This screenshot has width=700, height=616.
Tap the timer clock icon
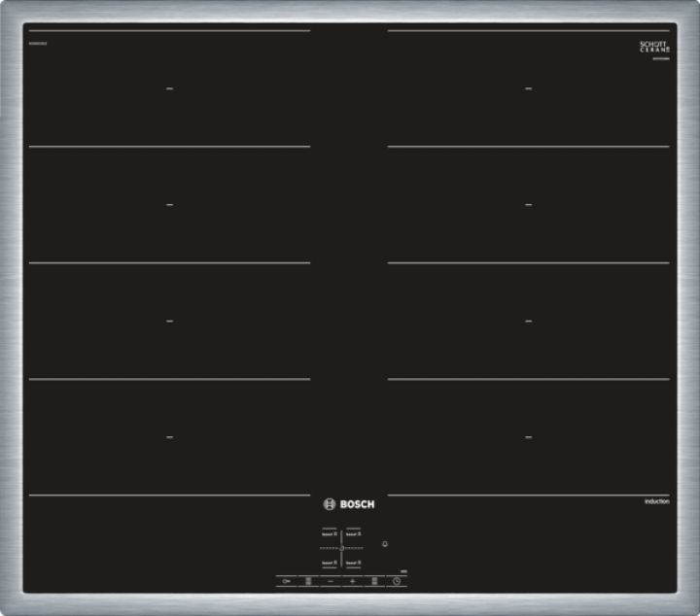tap(397, 581)
